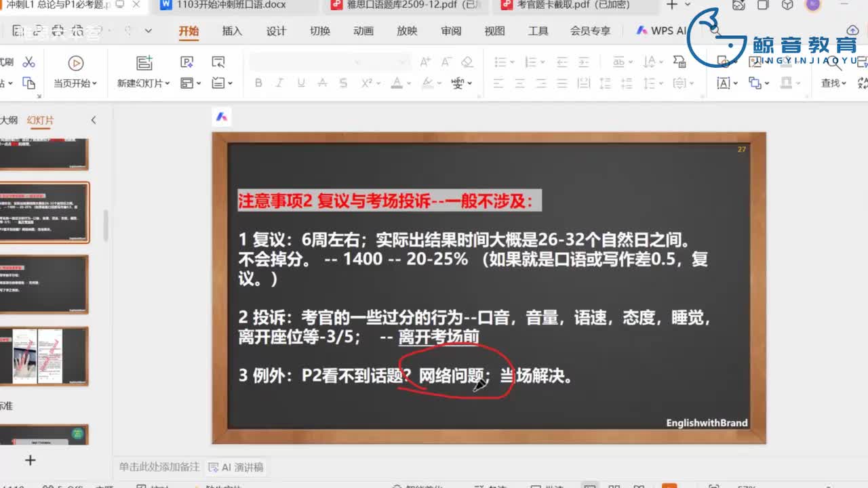Open the 动画 ribbon tab
This screenshot has width=868, height=488.
[x=363, y=31]
